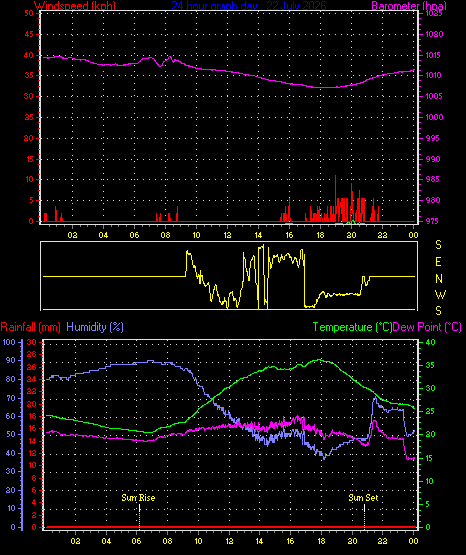Click the W wind direction label
Screen dimensions: 466x555
coord(440,295)
